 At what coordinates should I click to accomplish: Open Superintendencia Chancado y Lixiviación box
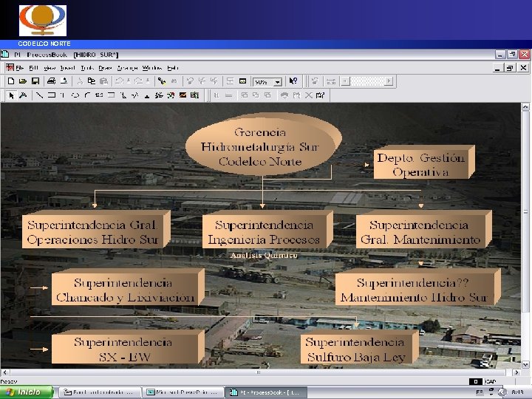click(x=128, y=287)
